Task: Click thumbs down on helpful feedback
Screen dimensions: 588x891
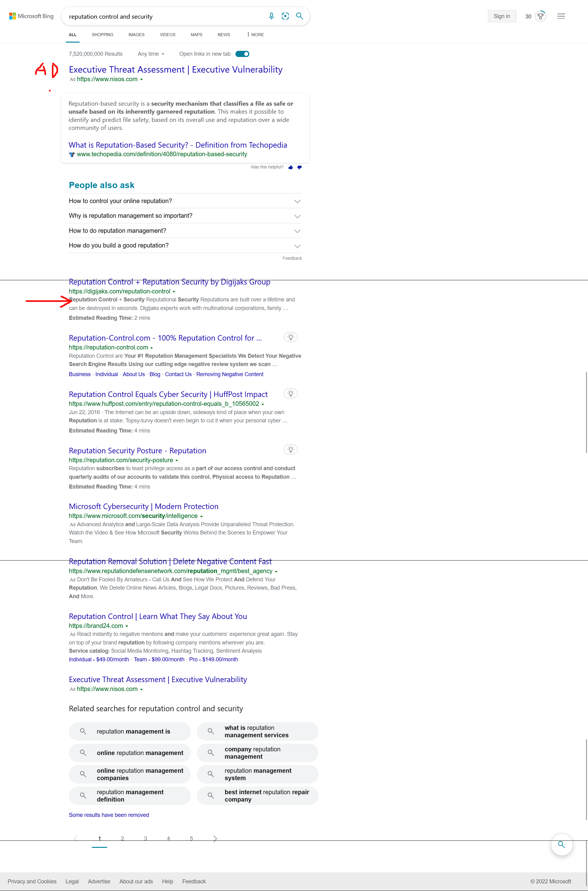Action: pyautogui.click(x=299, y=168)
